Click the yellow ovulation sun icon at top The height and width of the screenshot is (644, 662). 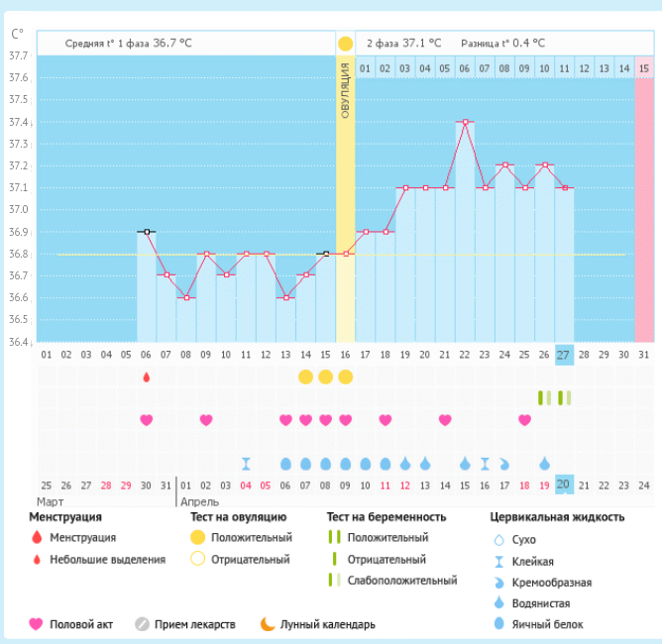(345, 44)
